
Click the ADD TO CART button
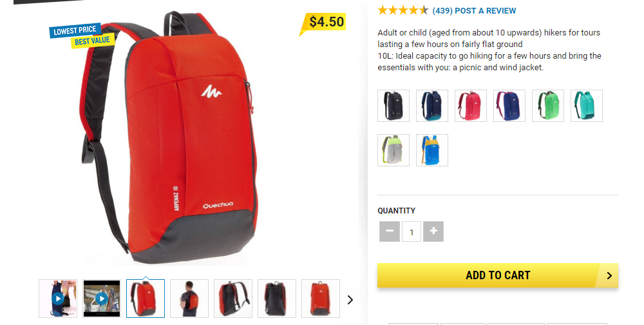[498, 275]
